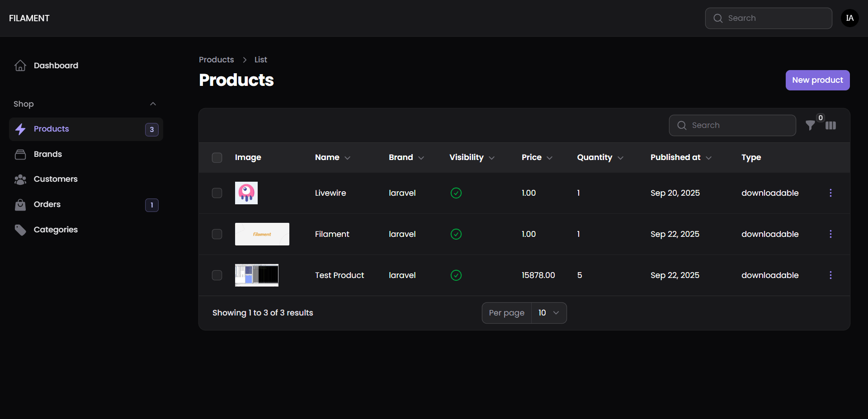The height and width of the screenshot is (419, 868).
Task: Click the FILAMENT logo link
Action: 29,18
